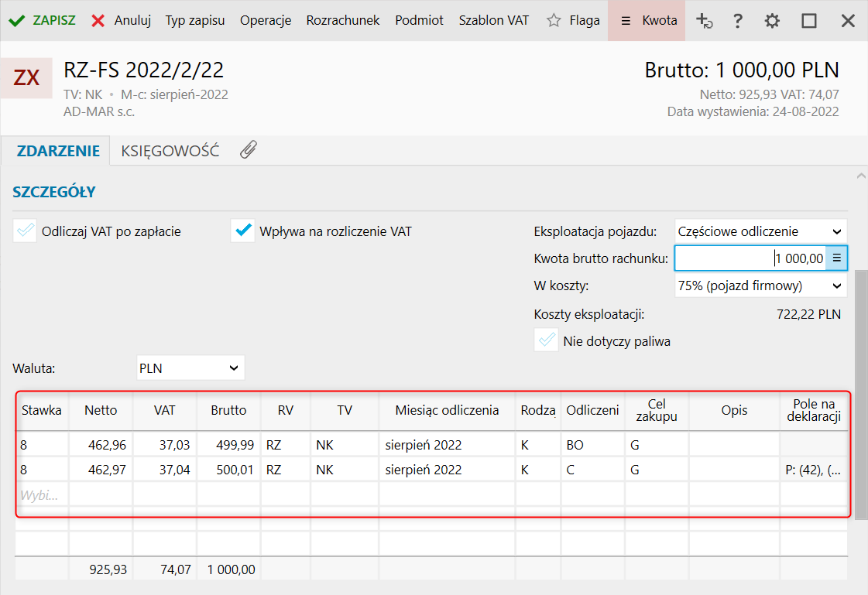868x595 pixels.
Task: Click the vertical scrollbar on the right
Action: [860, 348]
